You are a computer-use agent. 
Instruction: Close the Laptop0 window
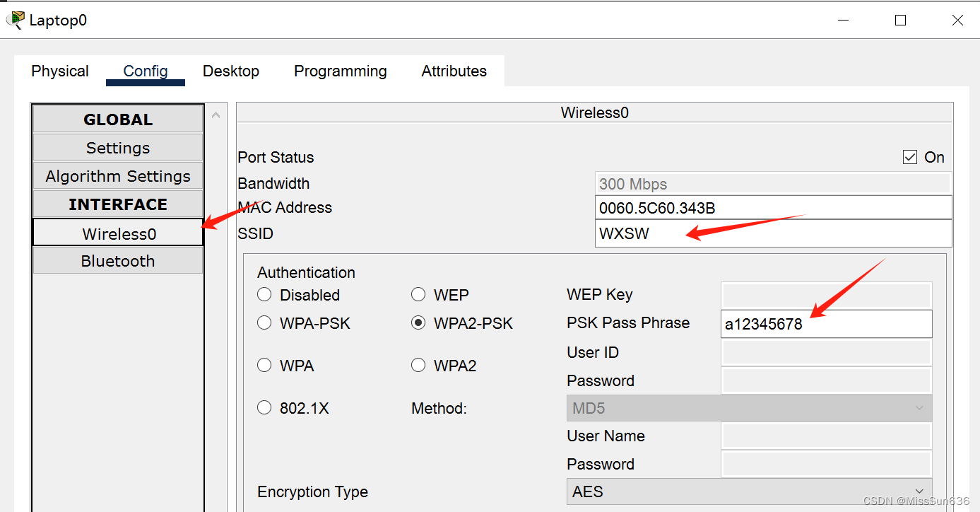coord(957,21)
